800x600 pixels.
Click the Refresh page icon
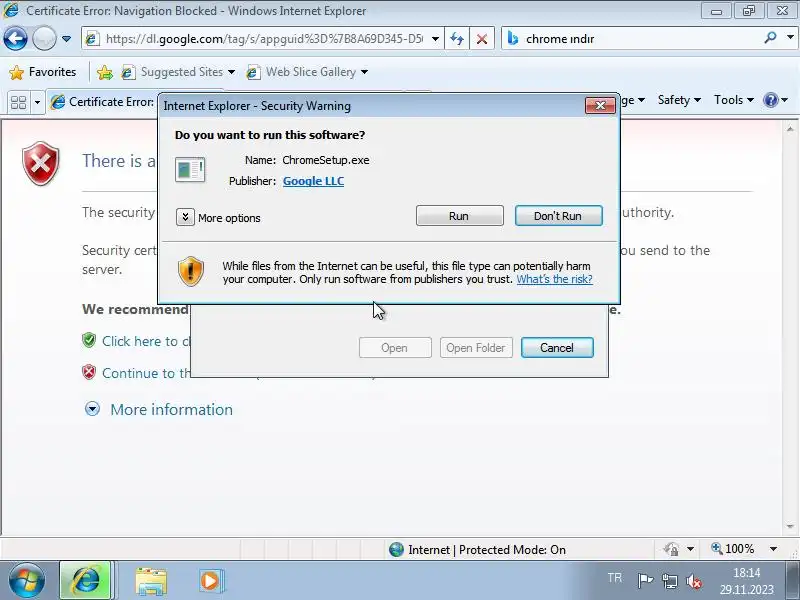[457, 39]
